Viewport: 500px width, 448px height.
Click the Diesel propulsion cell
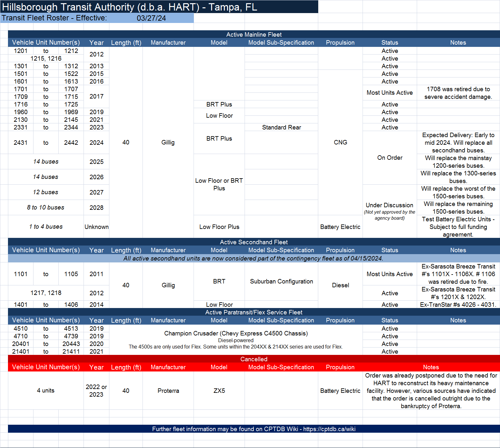pos(340,285)
